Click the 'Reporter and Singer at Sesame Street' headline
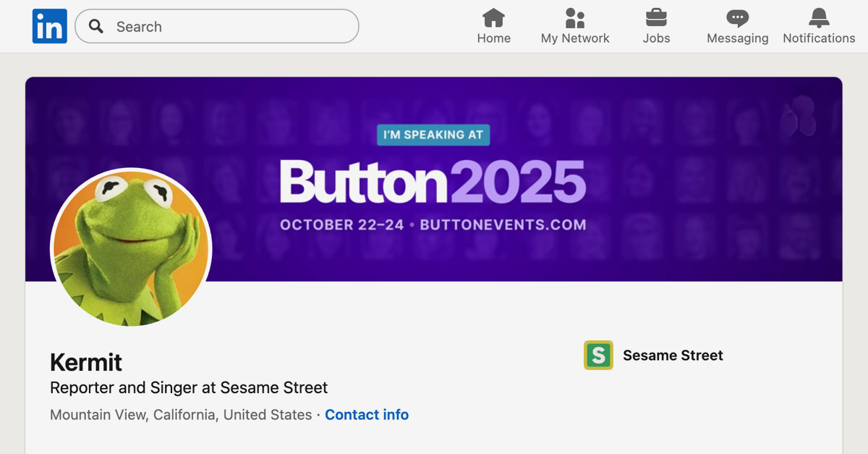 [x=189, y=387]
